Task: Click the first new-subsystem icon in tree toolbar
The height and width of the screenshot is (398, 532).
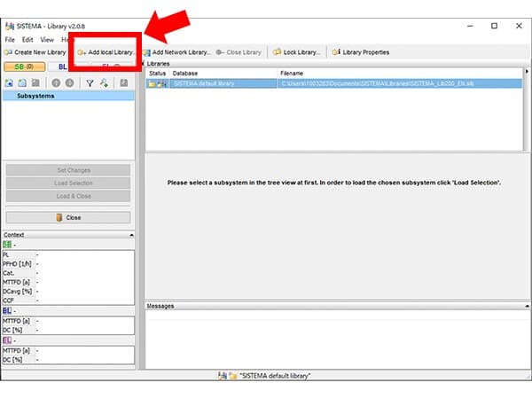Action: pos(9,82)
